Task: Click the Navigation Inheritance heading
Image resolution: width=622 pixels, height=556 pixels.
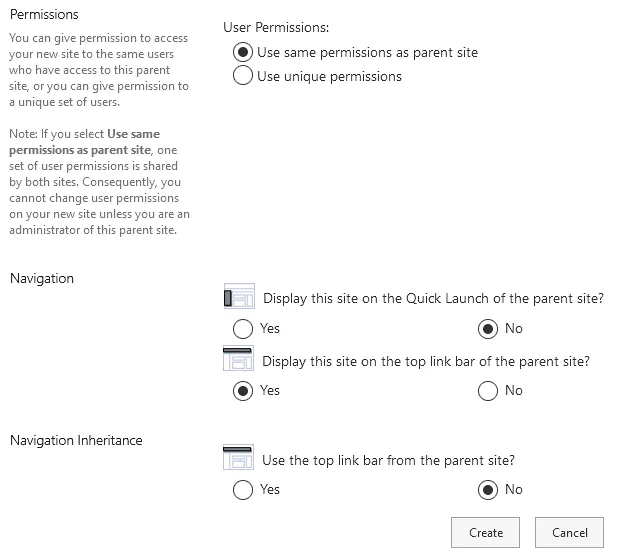Action: click(x=76, y=440)
